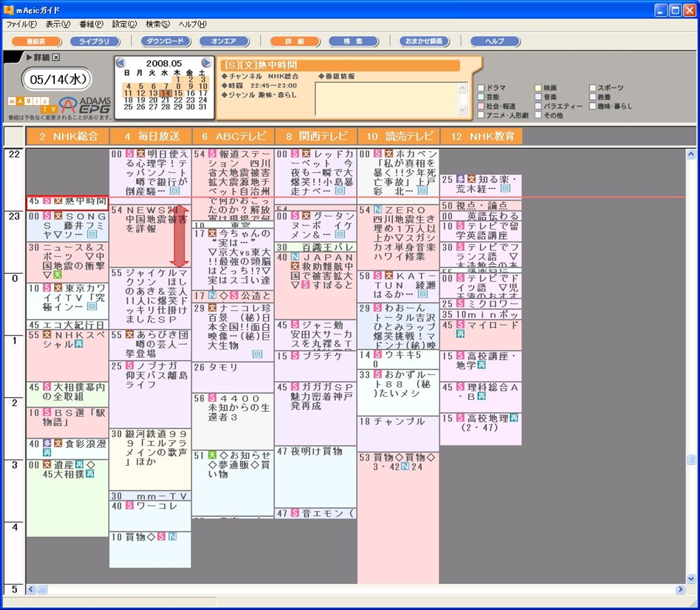Click the 番組表 toolbar button
Viewport: 700px width, 610px height.
[36, 41]
